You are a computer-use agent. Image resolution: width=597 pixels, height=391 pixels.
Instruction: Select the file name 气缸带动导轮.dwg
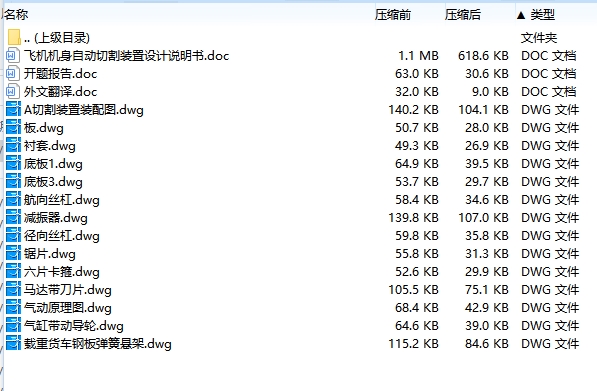73,326
